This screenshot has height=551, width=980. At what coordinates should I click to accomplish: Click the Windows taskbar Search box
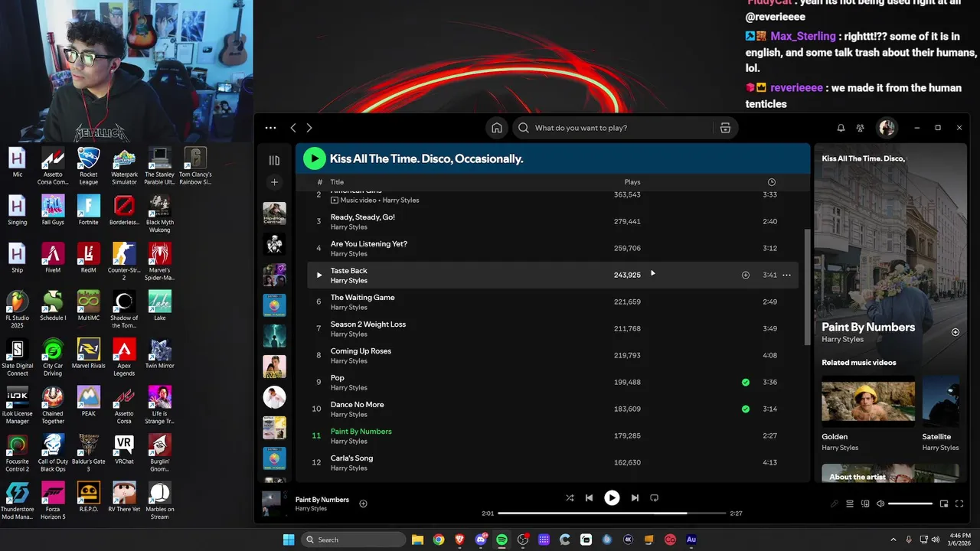pyautogui.click(x=354, y=540)
